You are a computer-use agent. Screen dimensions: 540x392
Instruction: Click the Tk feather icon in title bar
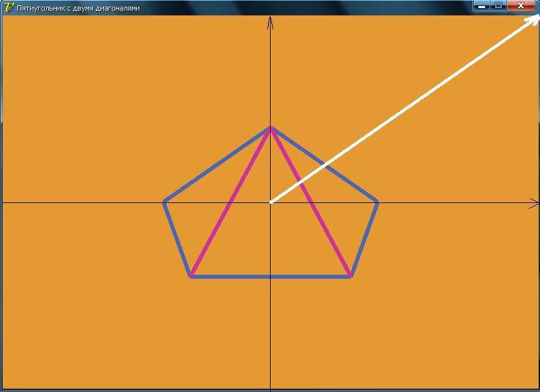(8, 7)
